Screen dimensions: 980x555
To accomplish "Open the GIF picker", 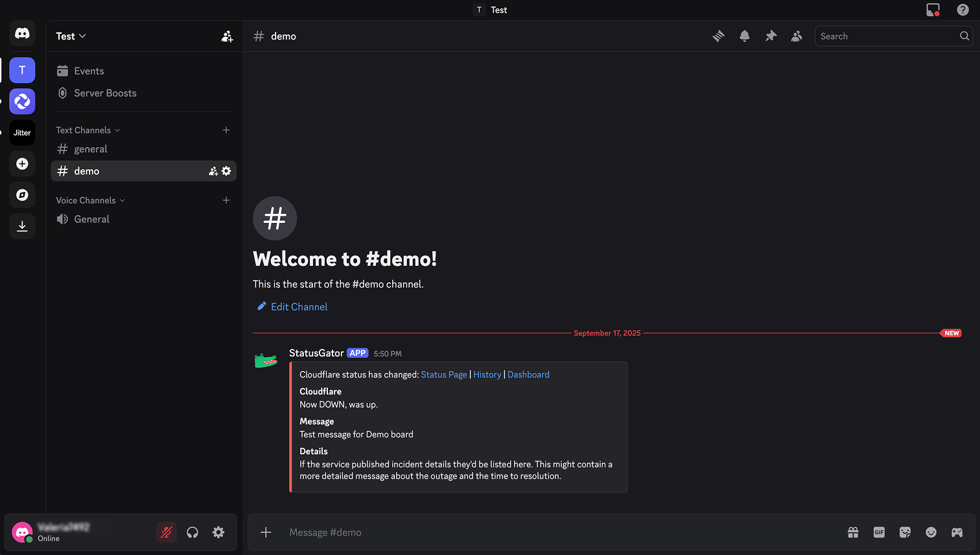I will pos(879,532).
